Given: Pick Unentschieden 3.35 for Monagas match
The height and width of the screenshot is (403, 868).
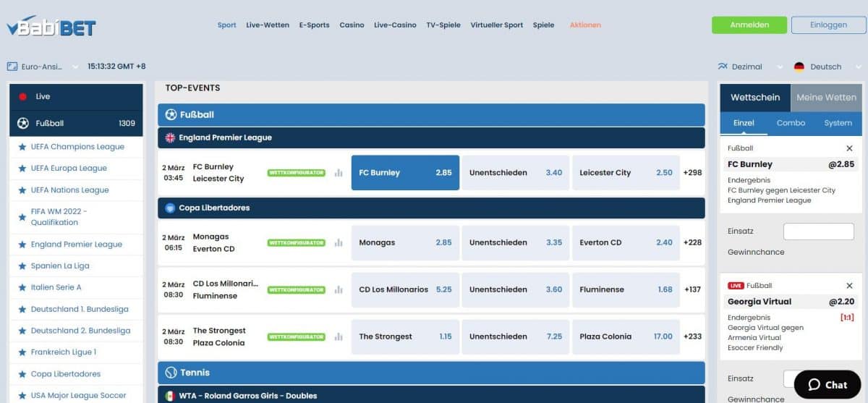Looking at the screenshot, I should 515,243.
